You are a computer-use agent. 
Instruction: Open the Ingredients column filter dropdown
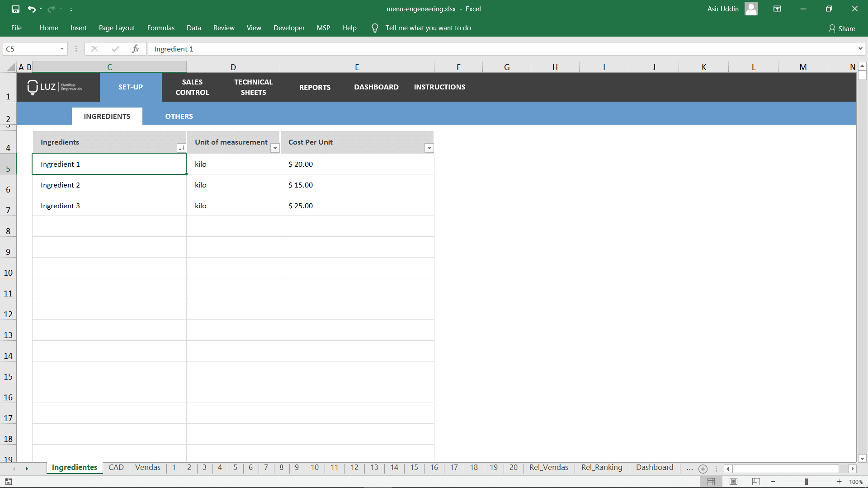coord(181,148)
